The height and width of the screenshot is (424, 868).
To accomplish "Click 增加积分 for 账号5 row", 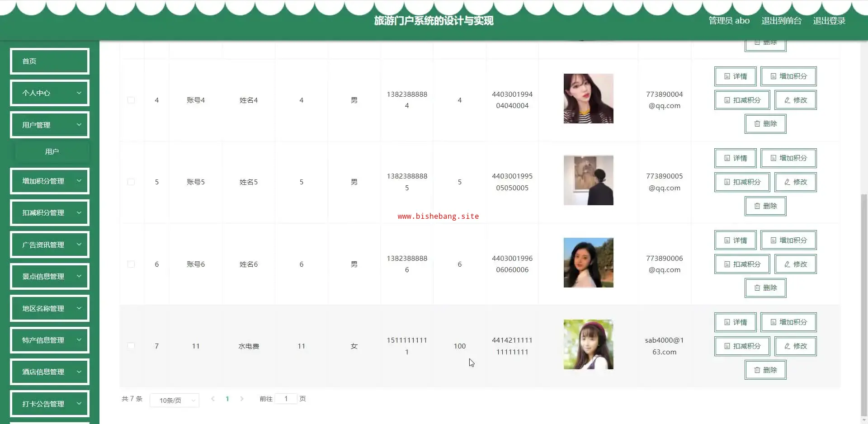I will click(788, 158).
